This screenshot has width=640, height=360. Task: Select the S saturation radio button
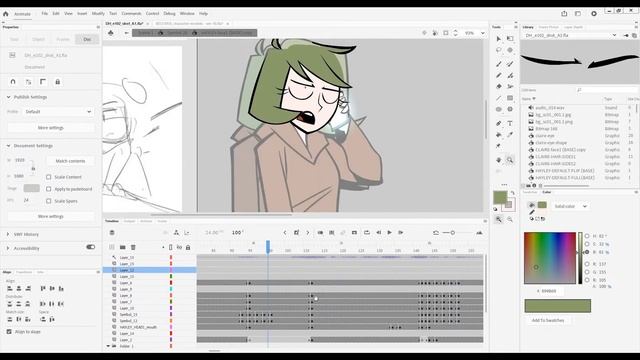click(x=587, y=244)
